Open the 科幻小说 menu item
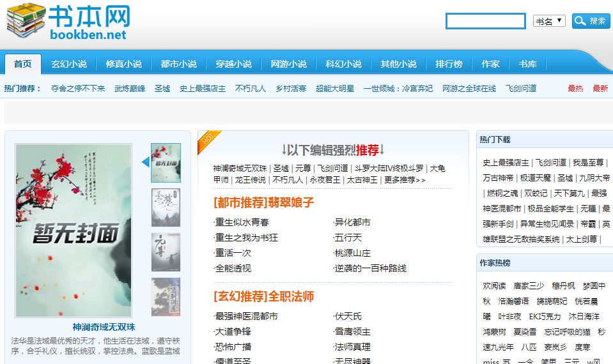 (343, 64)
